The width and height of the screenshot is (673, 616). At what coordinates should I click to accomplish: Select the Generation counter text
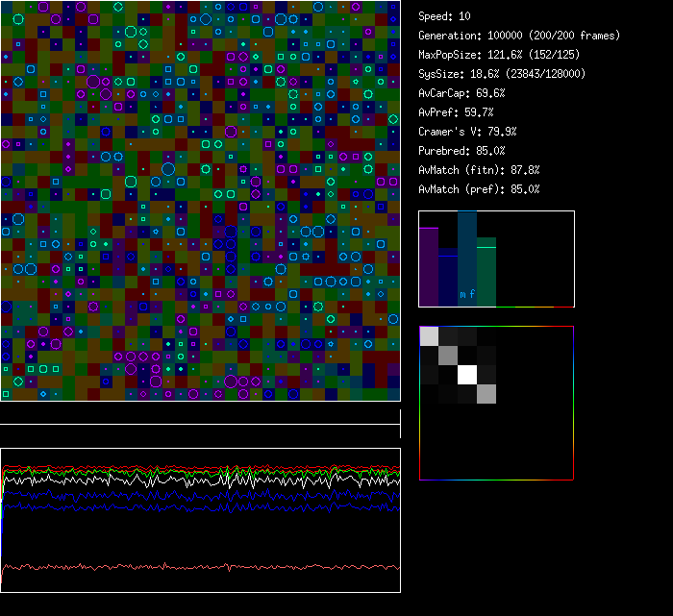pyautogui.click(x=519, y=36)
